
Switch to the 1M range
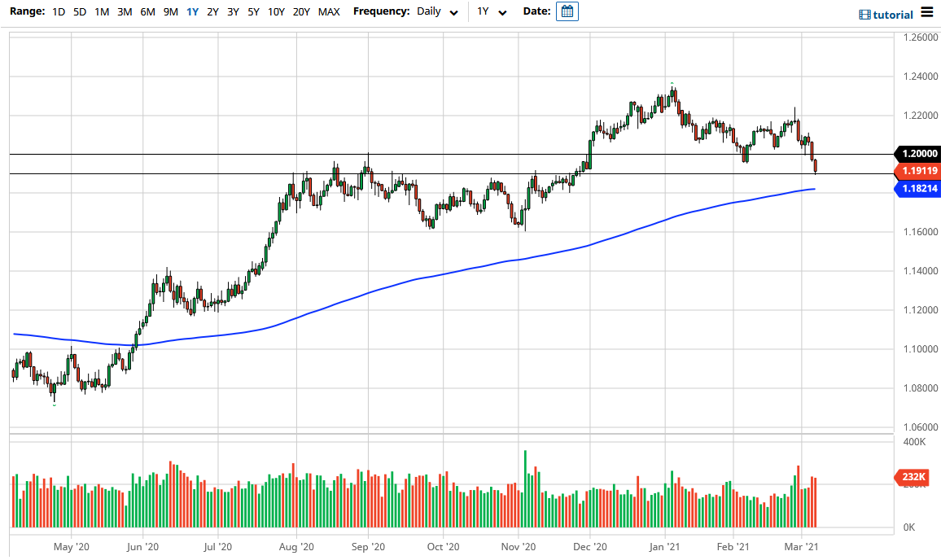(102, 12)
